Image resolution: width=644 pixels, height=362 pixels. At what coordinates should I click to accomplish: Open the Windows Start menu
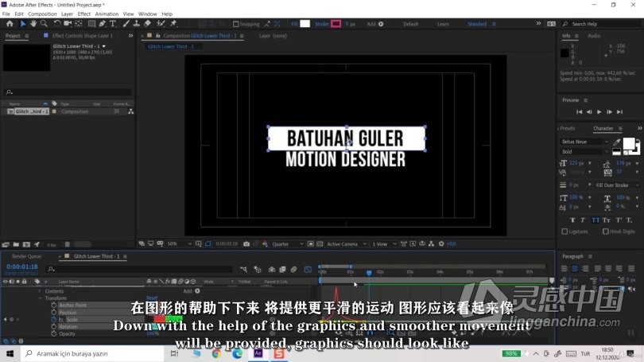pos(10,354)
